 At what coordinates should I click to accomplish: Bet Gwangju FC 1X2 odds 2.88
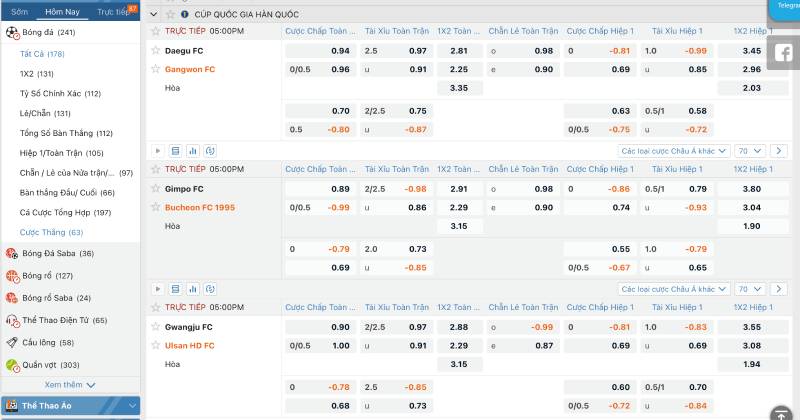[x=459, y=327]
